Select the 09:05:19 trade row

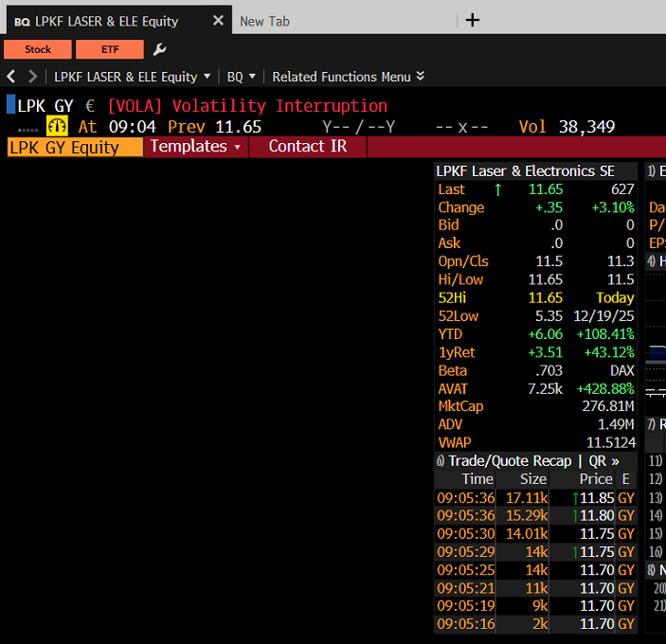pyautogui.click(x=535, y=606)
